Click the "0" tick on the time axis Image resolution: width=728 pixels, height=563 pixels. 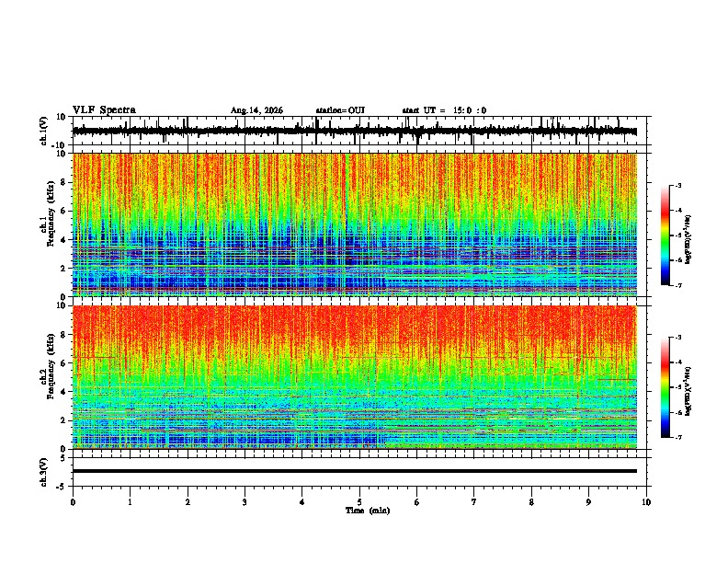[x=73, y=502]
